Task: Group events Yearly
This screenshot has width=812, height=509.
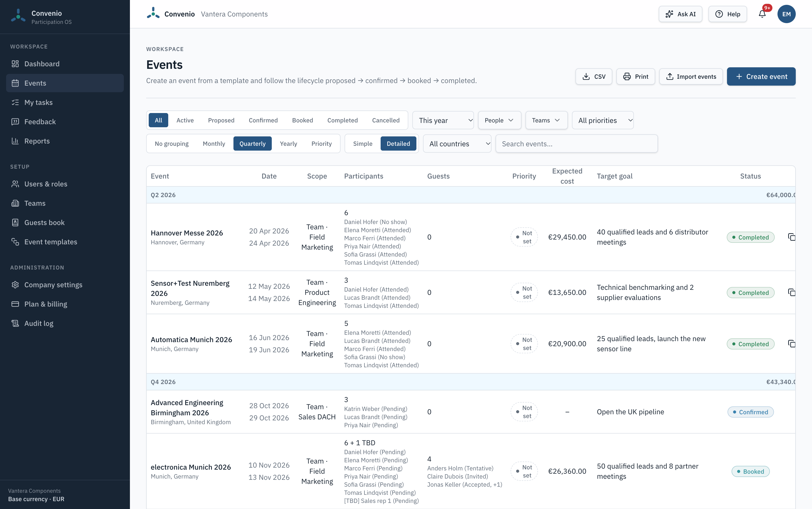Action: (288, 144)
